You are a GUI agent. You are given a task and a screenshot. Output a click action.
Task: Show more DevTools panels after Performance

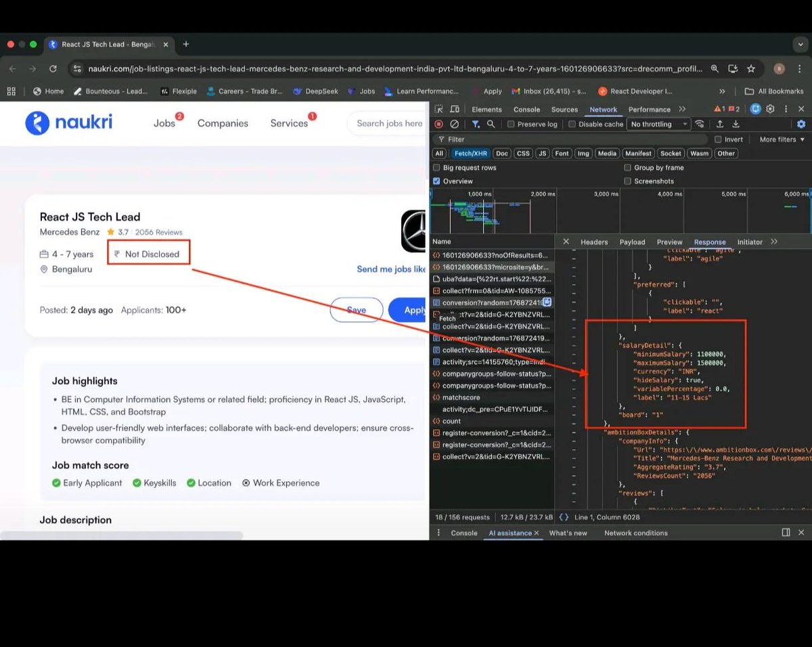681,109
